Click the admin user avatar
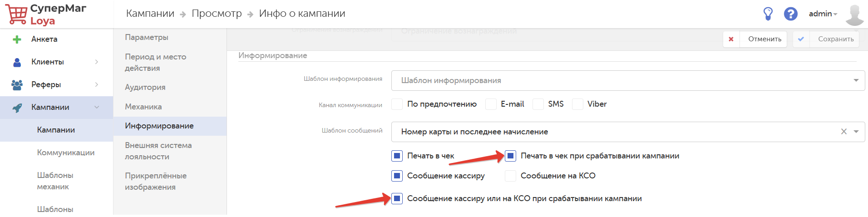Screen dimensions: 868x217 click(854, 15)
